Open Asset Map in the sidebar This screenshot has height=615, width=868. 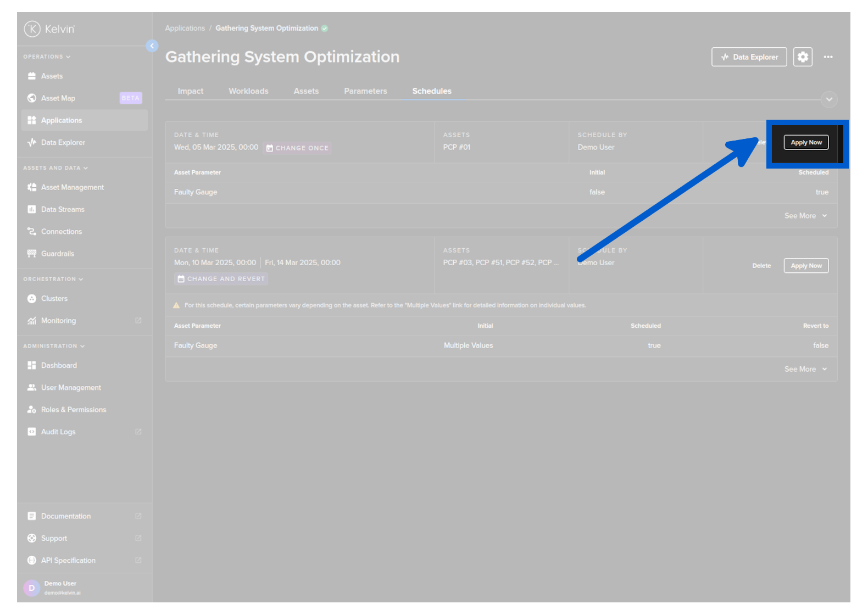(58, 98)
